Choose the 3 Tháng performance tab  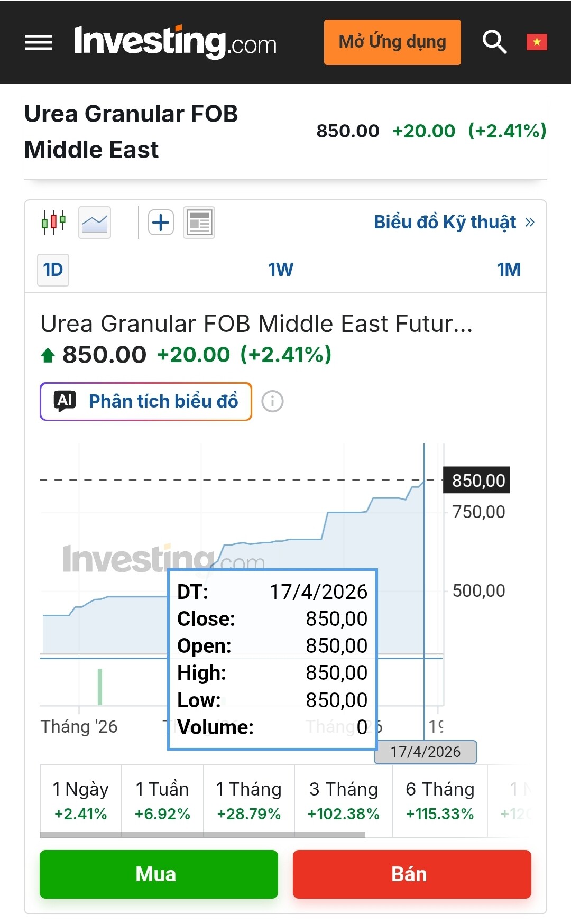coord(344,800)
